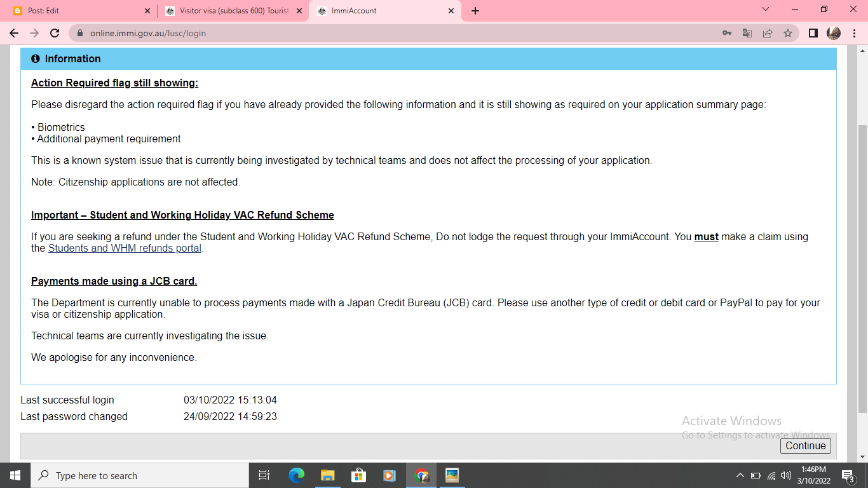Image resolution: width=868 pixels, height=488 pixels.
Task: Close the Visitor visa tab
Action: click(299, 11)
